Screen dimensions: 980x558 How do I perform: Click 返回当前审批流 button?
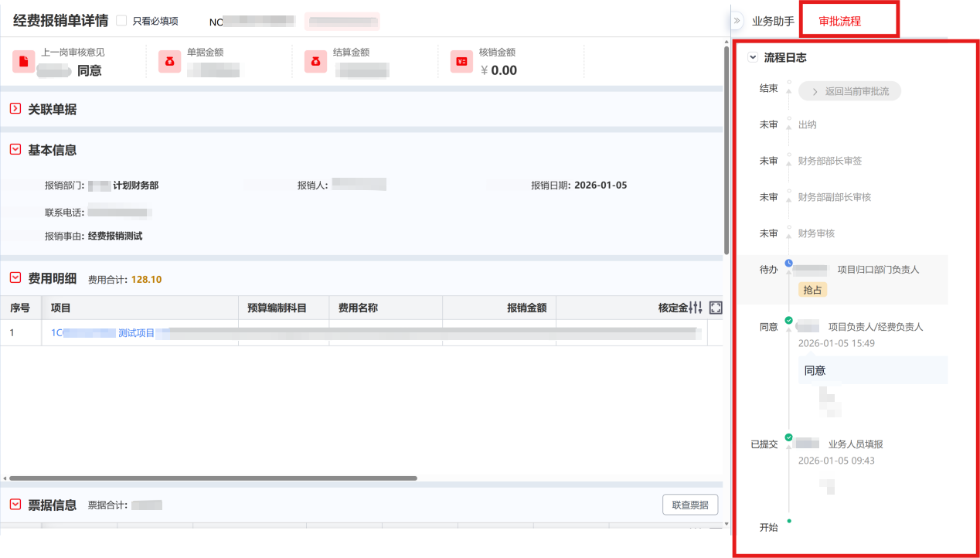849,91
